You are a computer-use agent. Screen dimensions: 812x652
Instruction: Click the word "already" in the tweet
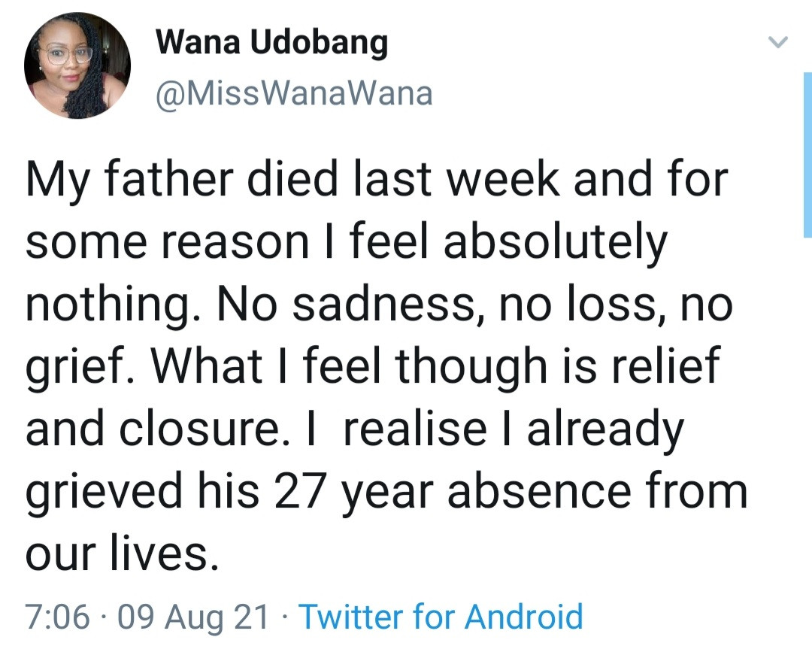[x=605, y=429]
